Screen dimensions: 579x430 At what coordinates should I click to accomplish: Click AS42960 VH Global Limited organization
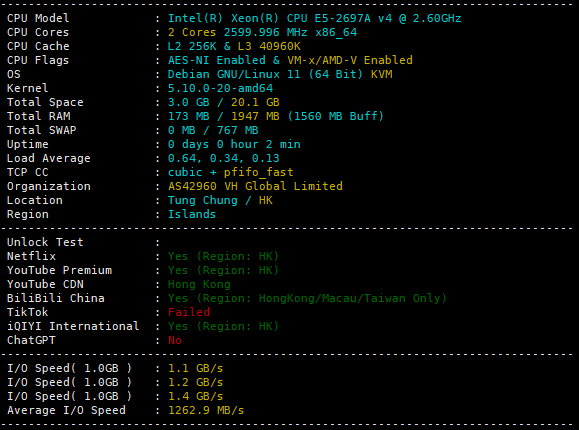(x=255, y=186)
